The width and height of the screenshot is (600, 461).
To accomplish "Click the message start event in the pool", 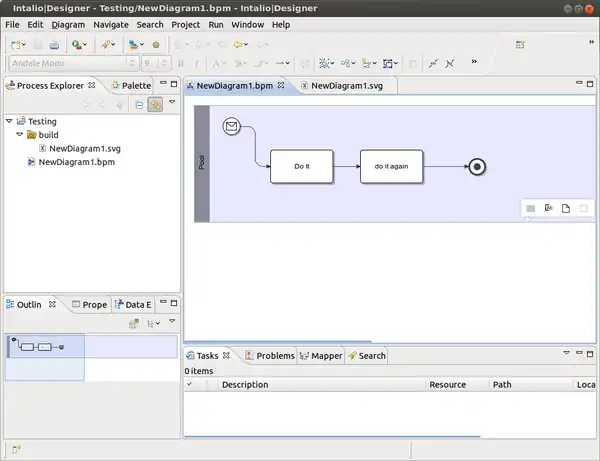I will pos(232,127).
